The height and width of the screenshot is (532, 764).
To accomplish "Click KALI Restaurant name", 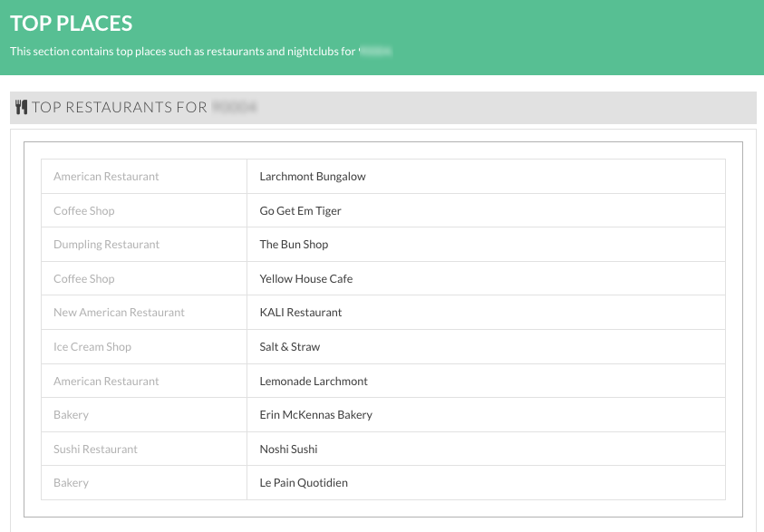I will point(301,313).
